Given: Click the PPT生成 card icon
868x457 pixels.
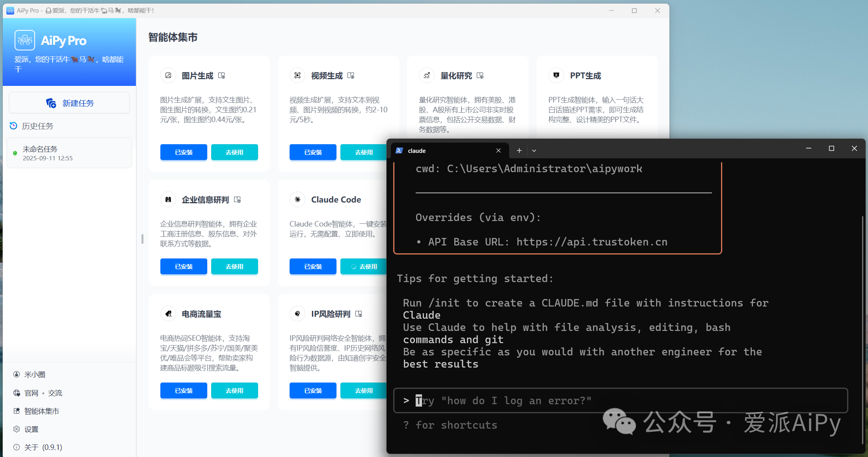Looking at the screenshot, I should click(556, 75).
